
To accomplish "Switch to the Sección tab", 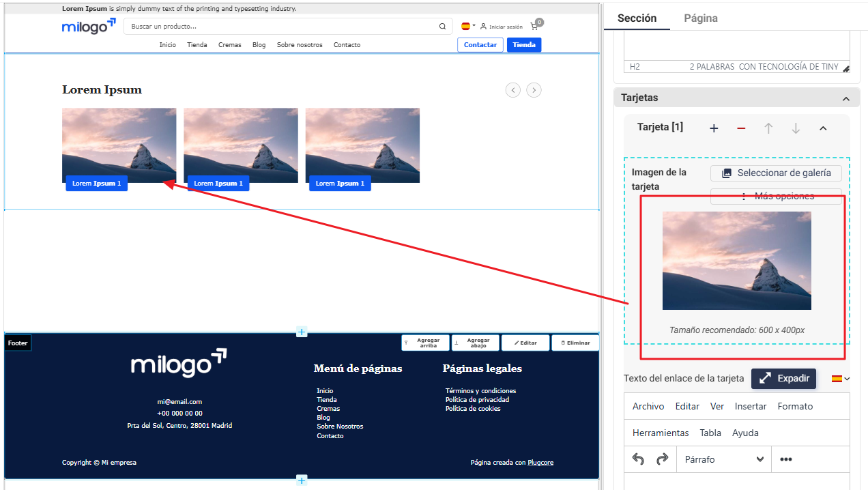I will coord(637,18).
